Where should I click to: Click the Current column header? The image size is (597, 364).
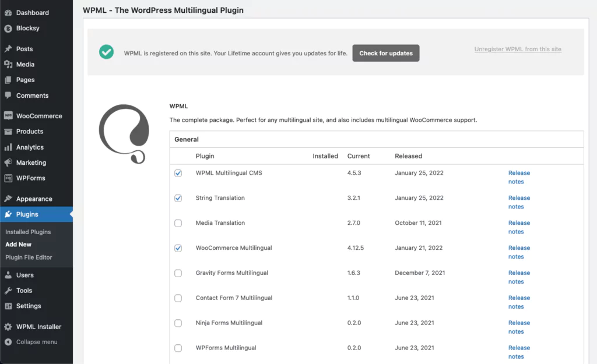[x=359, y=156]
